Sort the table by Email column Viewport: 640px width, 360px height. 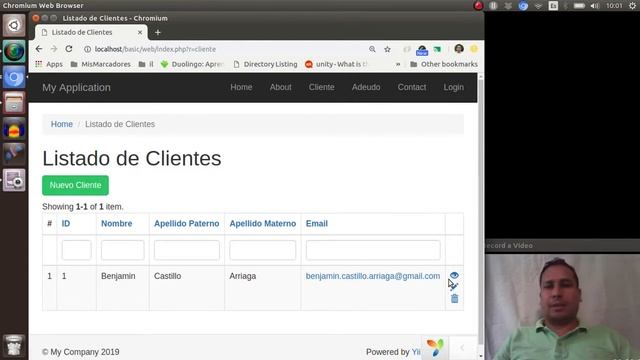pos(317,224)
